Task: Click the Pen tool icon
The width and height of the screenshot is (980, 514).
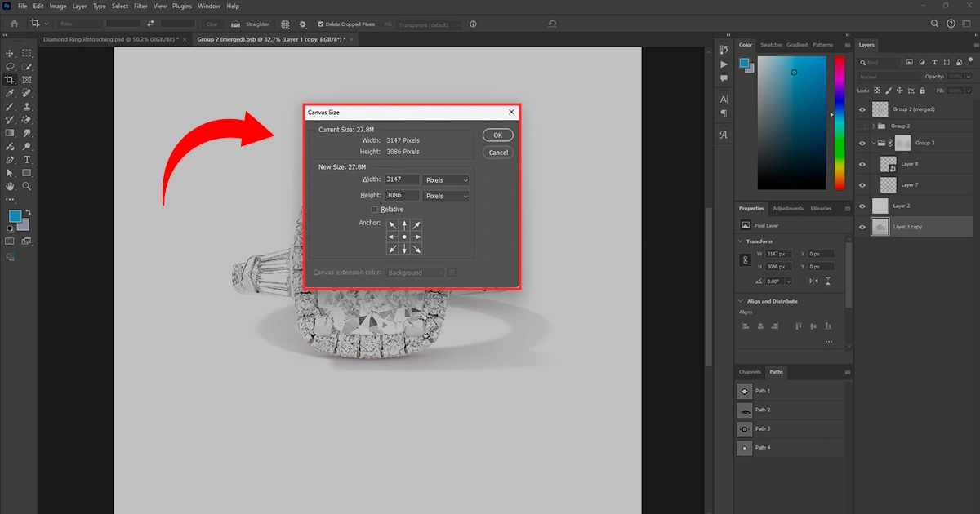Action: point(10,160)
